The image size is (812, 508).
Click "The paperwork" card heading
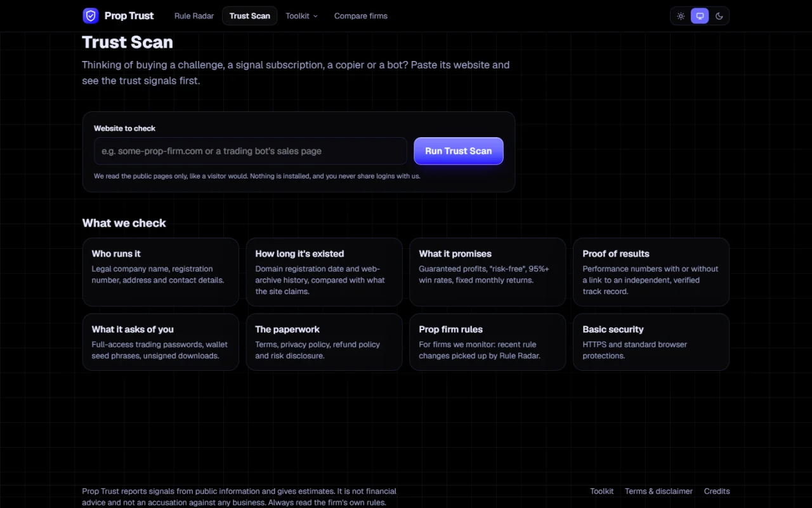287,329
